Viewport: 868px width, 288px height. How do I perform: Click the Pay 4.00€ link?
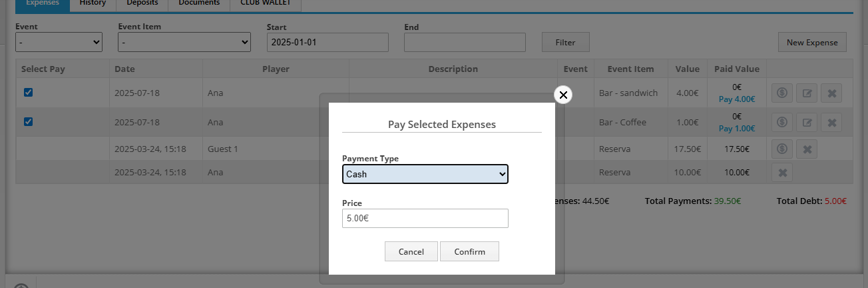(x=737, y=99)
